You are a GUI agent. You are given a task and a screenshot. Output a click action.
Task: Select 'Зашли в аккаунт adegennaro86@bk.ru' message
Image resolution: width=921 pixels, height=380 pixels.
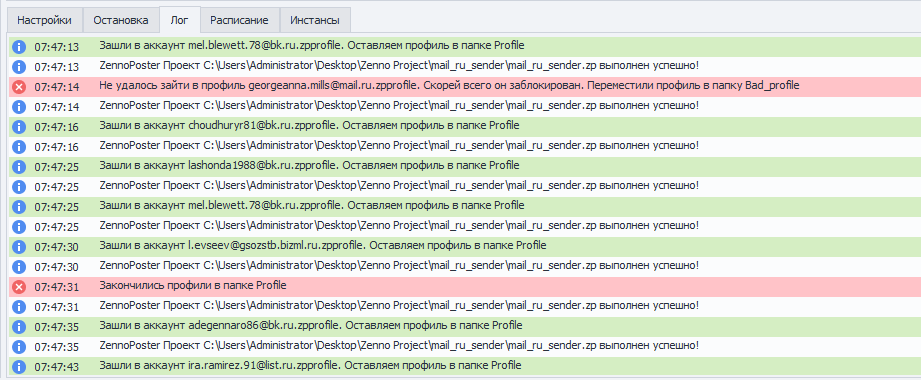point(311,325)
